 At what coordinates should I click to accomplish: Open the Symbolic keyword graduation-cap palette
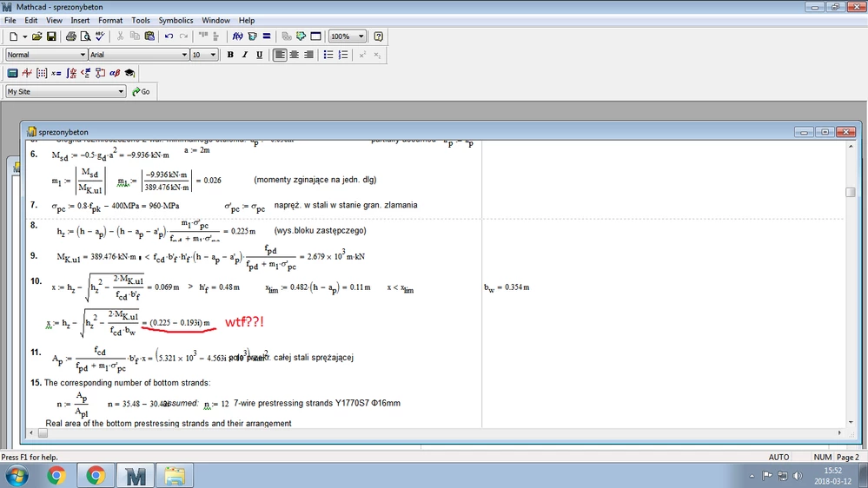tap(129, 73)
